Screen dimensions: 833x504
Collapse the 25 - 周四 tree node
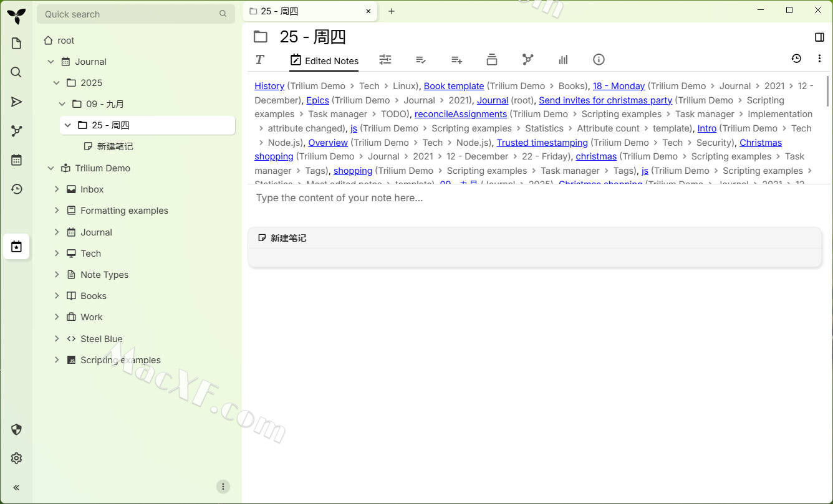click(x=68, y=125)
